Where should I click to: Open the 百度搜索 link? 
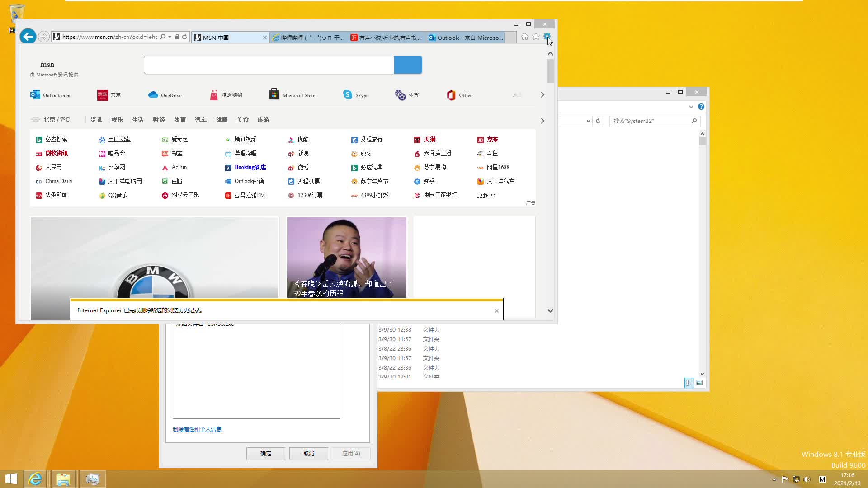click(x=119, y=140)
